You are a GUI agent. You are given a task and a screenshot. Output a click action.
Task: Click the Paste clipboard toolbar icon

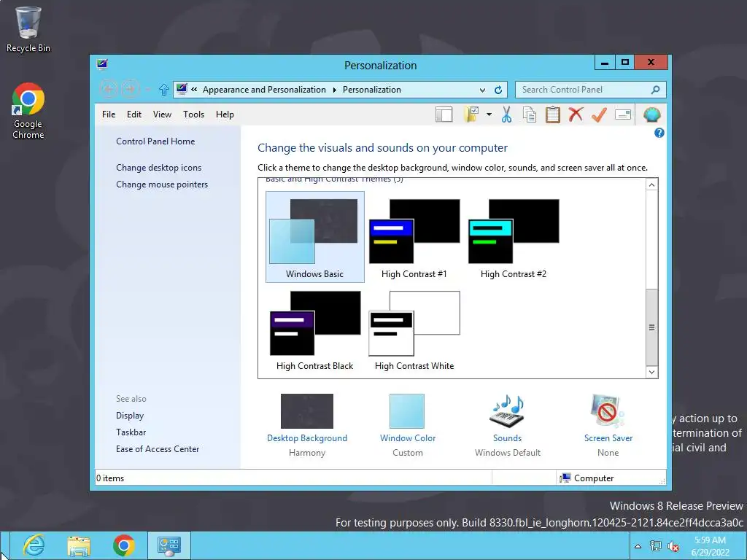tap(553, 114)
